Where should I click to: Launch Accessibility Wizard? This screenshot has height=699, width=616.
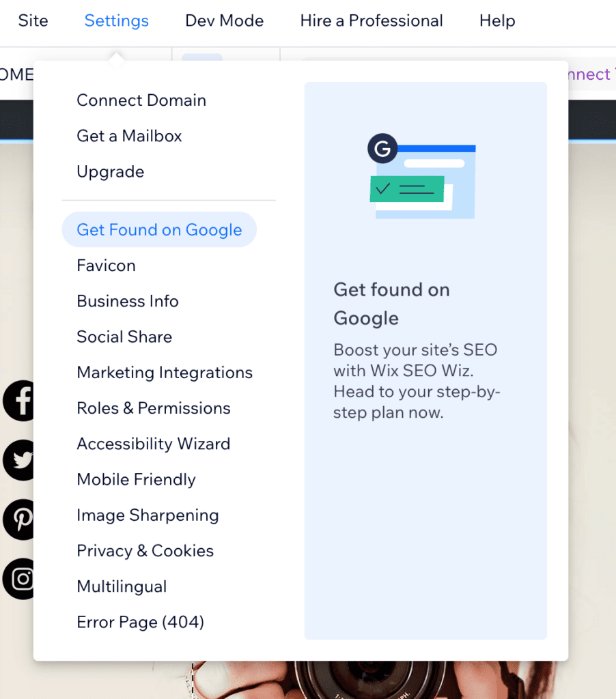tap(154, 444)
